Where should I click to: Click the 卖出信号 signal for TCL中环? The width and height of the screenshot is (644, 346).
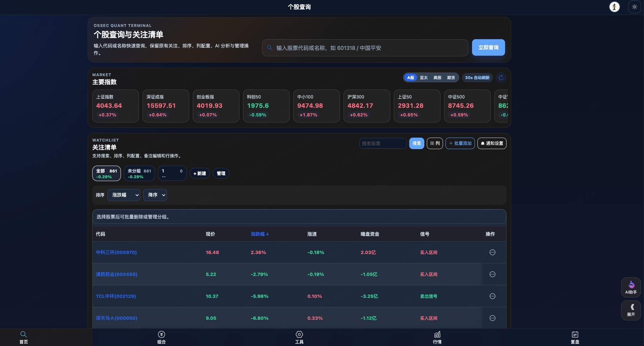tap(429, 296)
